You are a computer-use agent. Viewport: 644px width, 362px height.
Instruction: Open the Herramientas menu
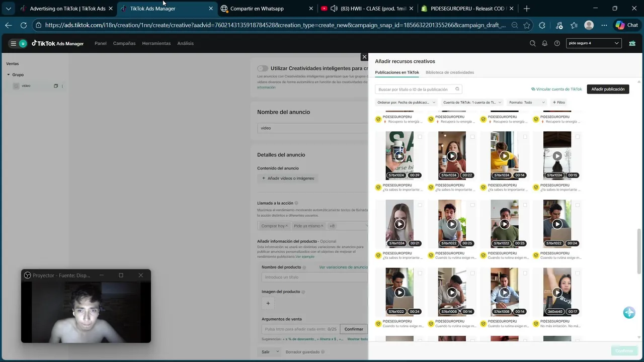coord(156,43)
